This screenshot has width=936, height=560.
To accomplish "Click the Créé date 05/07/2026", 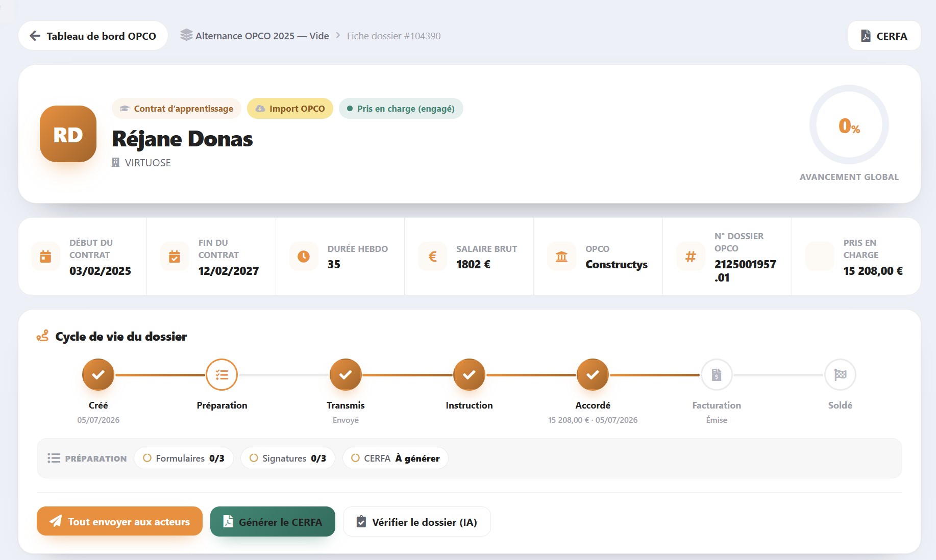I will click(98, 420).
